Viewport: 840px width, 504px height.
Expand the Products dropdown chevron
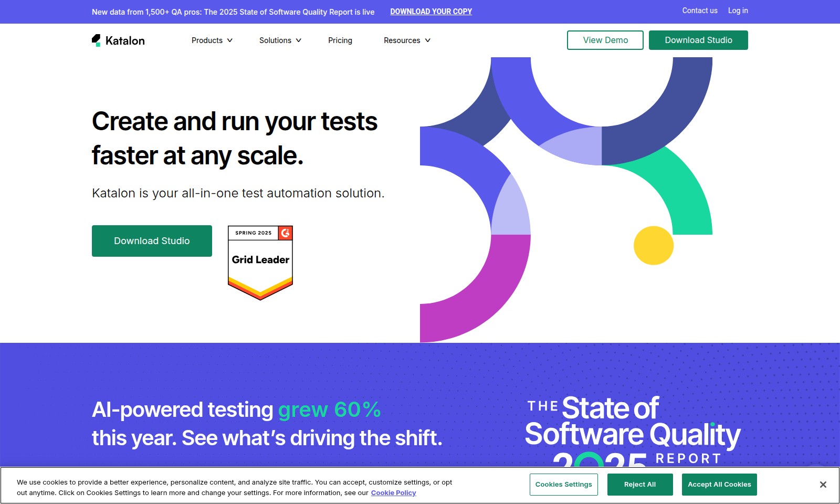point(230,40)
